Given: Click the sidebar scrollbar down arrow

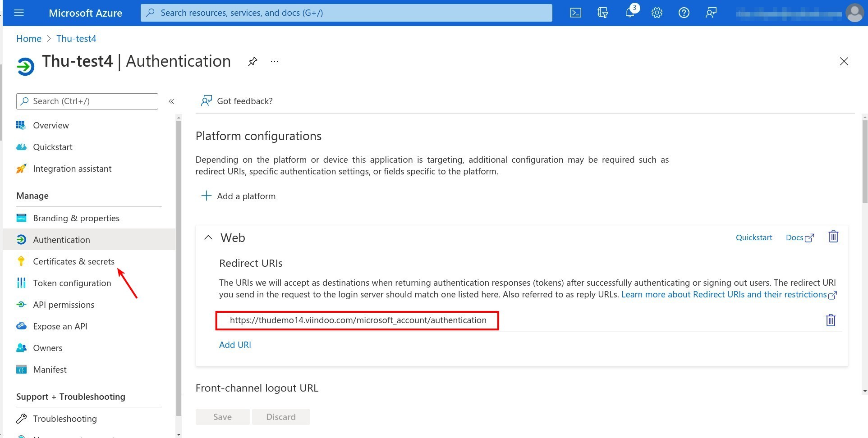Looking at the screenshot, I should 179,434.
